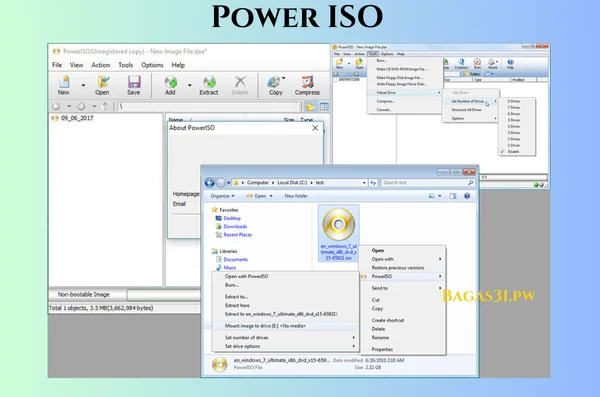Viewport: 600px width, 397px height.
Task: Toggle folders pane icon right of path bar
Action: click(310, 106)
